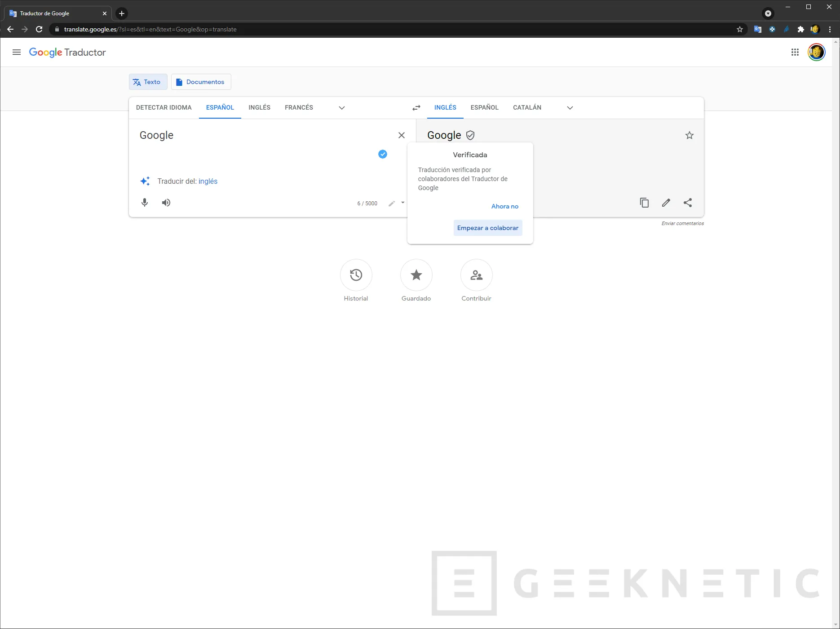Screen dimensions: 840x629
Task: Click the microphone voice input icon
Action: coord(145,203)
